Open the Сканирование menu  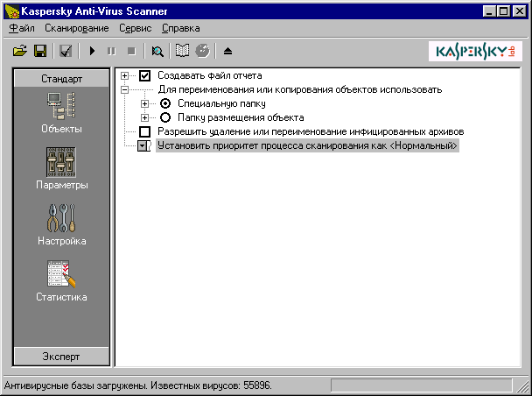point(77,28)
